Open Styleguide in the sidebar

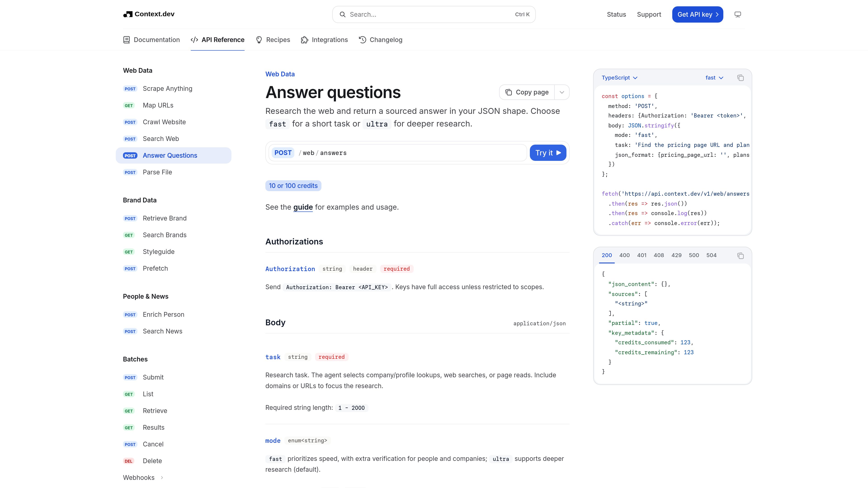173,252
